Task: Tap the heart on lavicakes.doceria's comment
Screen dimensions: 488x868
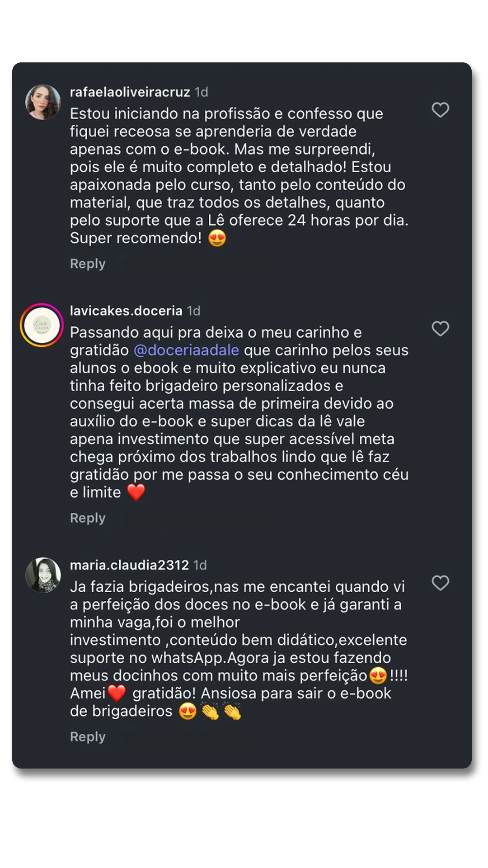Action: (440, 329)
